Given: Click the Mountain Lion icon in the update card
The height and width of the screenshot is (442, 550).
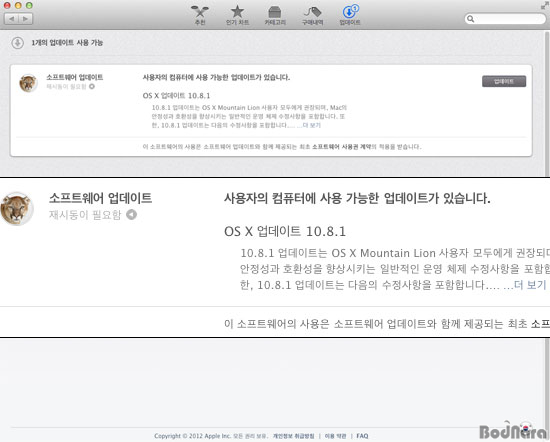Looking at the screenshot, I should point(28,83).
